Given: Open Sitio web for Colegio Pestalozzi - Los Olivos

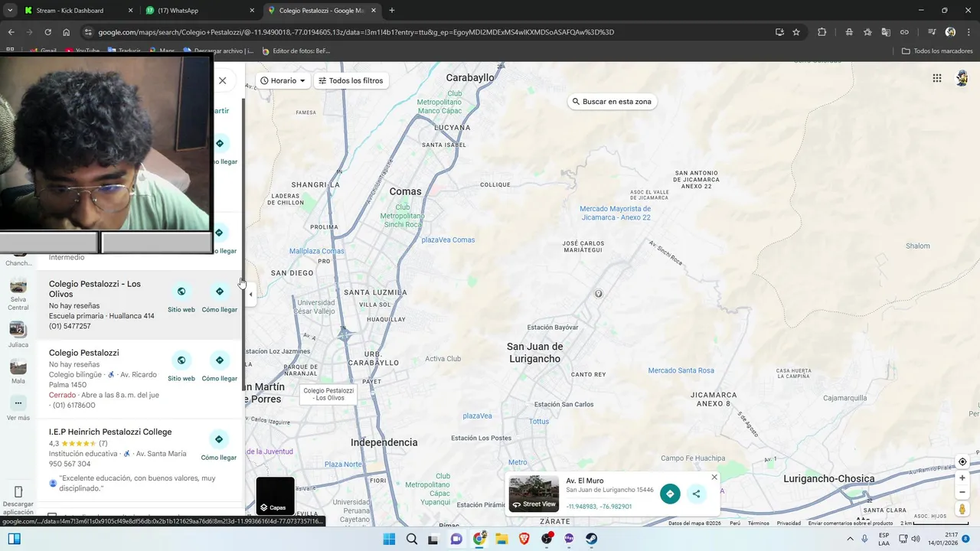Looking at the screenshot, I should 181,292.
